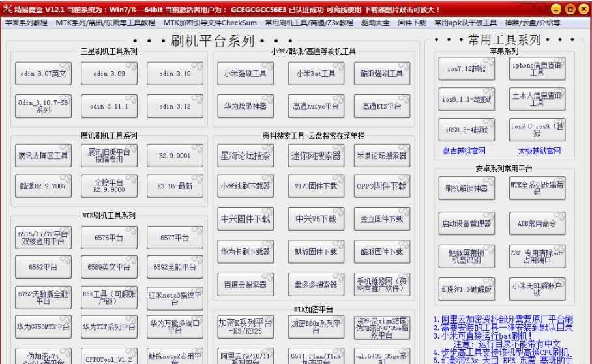The height and width of the screenshot is (364, 592).
Task: Visit 太极越狱官网 link
Action: click(x=539, y=151)
